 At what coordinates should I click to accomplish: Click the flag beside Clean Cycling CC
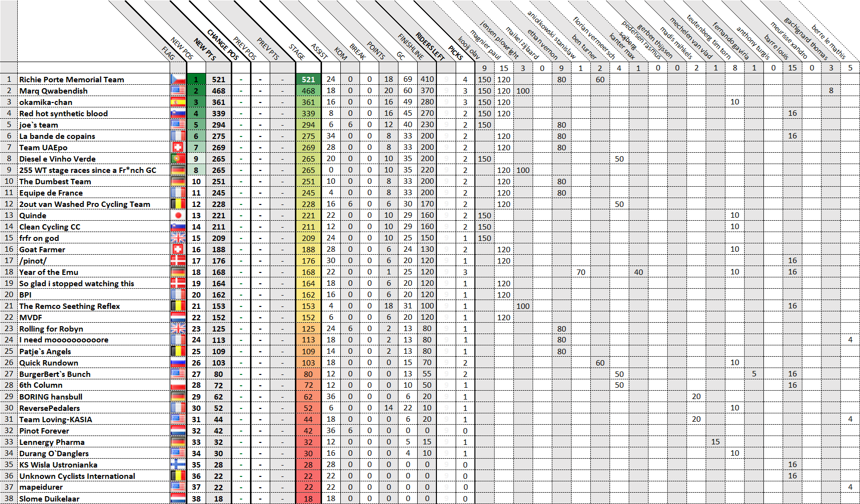(x=178, y=227)
